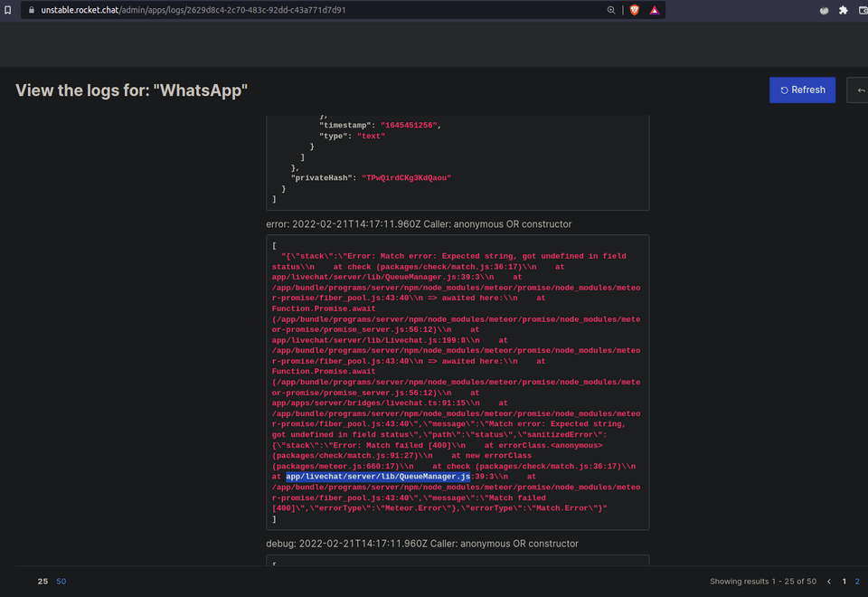This screenshot has height=597, width=868.
Task: Expand the 'debug: 2022-02-21T14:17:11.960Z' log entry header
Action: pyautogui.click(x=422, y=544)
